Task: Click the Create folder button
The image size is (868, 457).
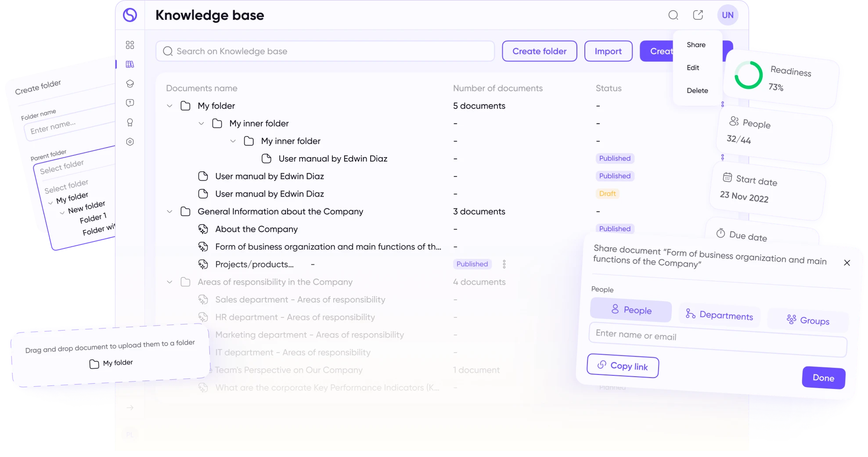Action: point(539,51)
